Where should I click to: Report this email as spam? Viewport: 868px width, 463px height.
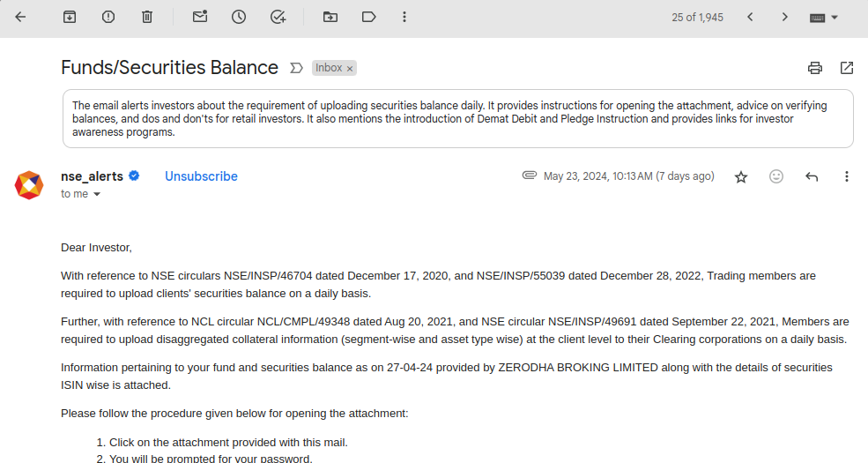(108, 17)
